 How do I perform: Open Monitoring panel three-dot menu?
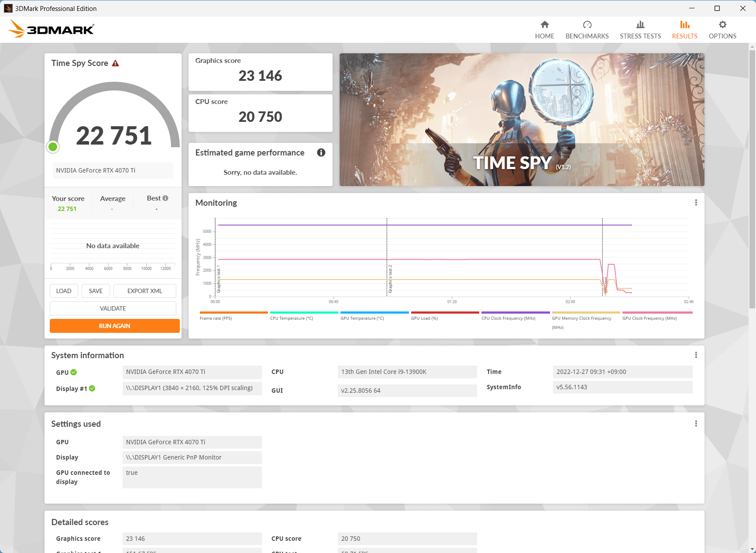[696, 203]
